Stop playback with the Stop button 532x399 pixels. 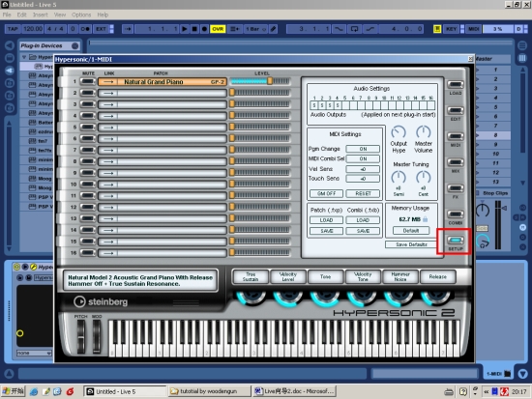tap(194, 29)
